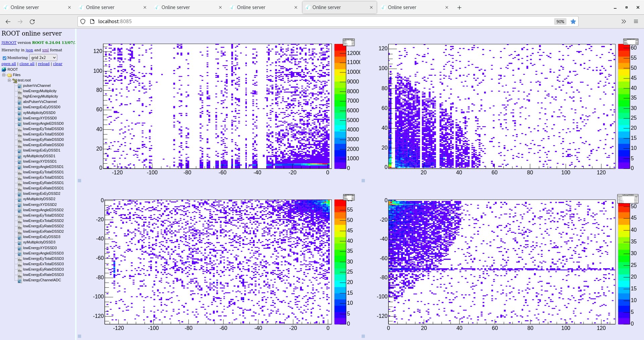This screenshot has width=644, height=340.
Task: Collapse the Files tree node
Action: (x=4, y=75)
